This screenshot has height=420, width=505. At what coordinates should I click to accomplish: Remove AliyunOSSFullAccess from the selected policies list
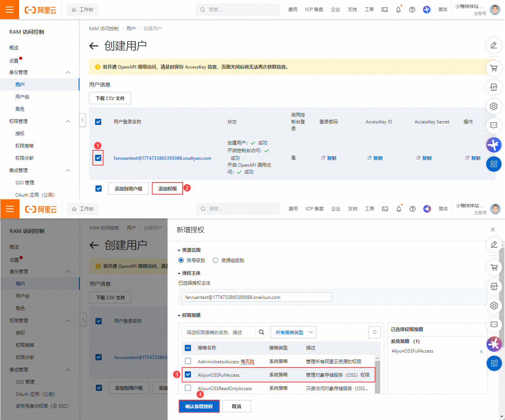481,351
